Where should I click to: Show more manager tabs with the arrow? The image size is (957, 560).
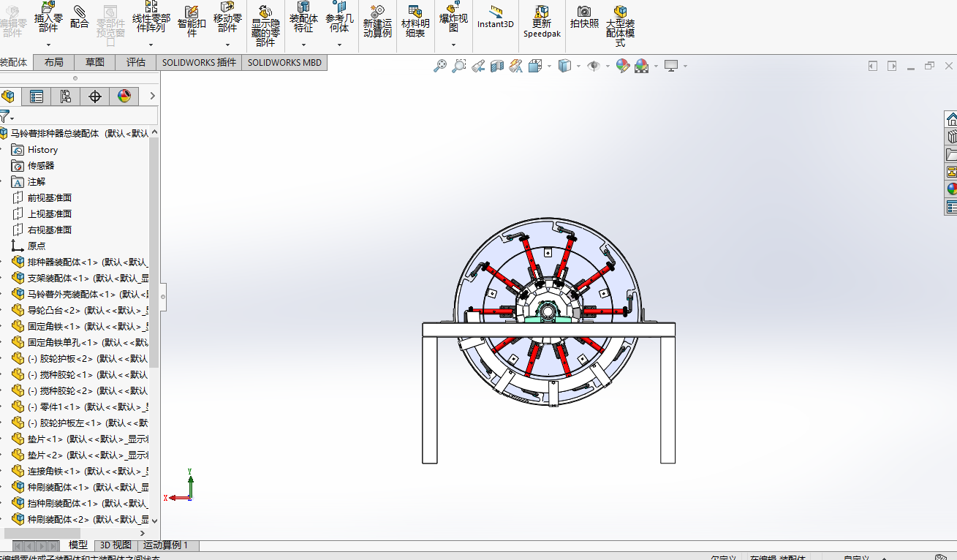coord(152,96)
